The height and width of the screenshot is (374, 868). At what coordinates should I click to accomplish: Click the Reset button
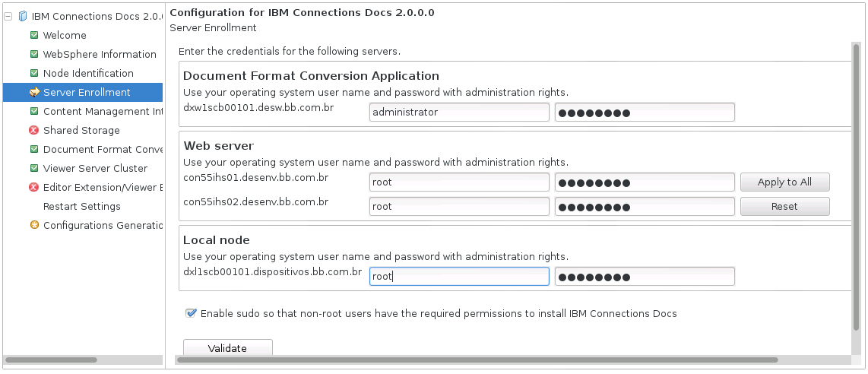point(785,206)
